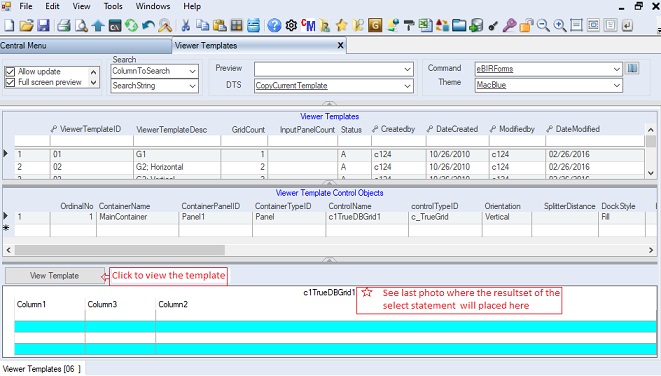Open the Preview dropdown
The width and height of the screenshot is (661, 376).
tap(407, 69)
